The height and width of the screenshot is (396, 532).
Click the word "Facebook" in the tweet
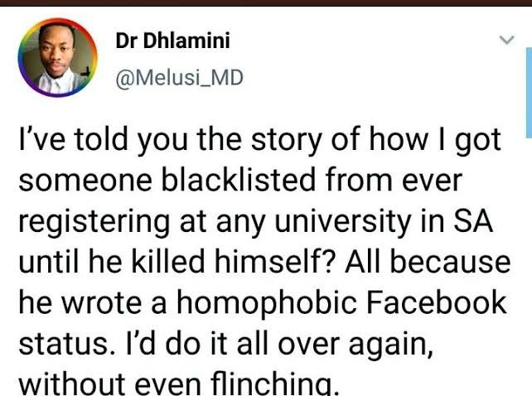click(x=438, y=303)
